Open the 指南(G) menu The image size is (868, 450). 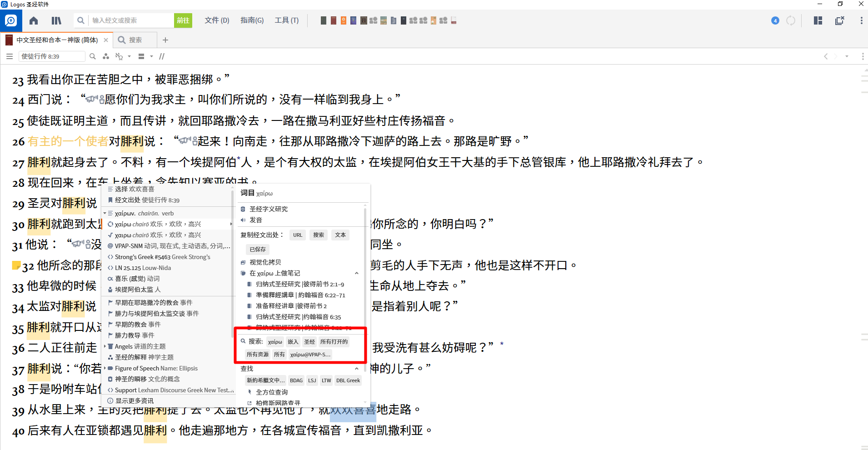pyautogui.click(x=252, y=20)
